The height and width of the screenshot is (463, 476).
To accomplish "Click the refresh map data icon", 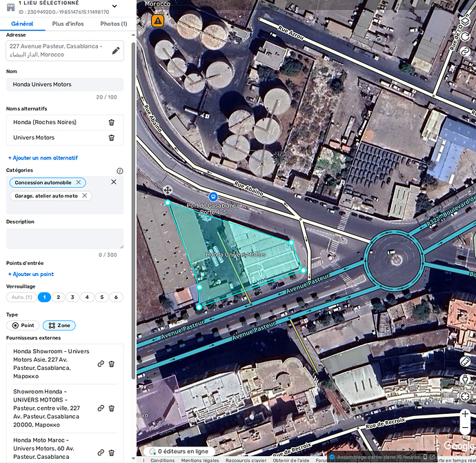I will (465, 37).
